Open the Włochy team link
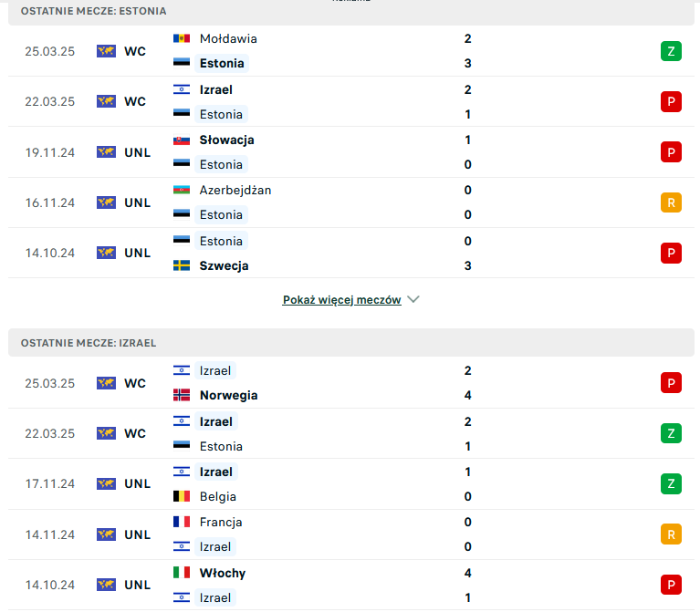Screen dimensions: 700x612 point(223,573)
